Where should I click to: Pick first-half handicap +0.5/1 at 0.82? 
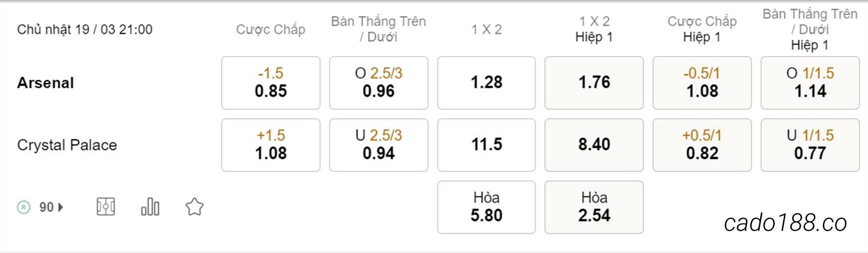[702, 145]
